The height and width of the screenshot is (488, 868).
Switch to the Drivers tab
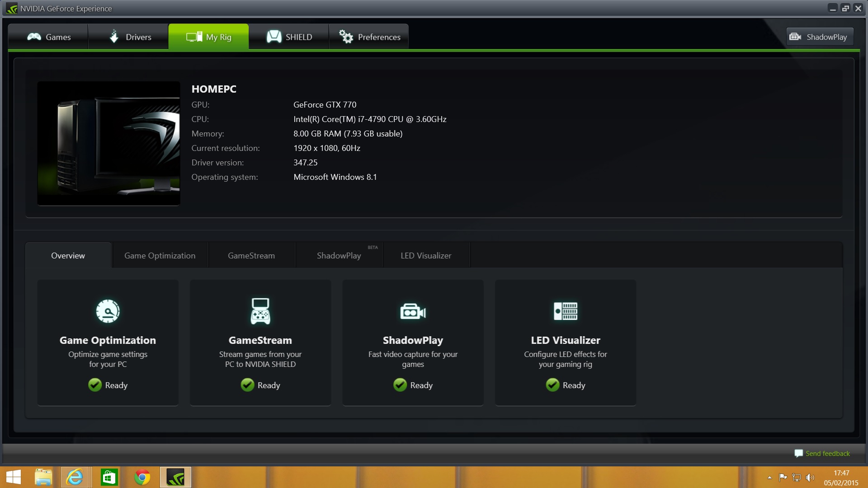pos(128,37)
